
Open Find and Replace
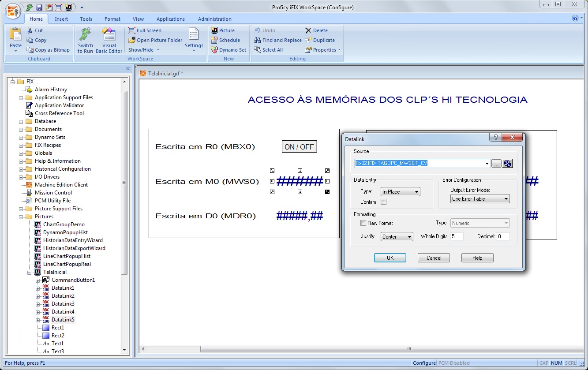point(278,40)
